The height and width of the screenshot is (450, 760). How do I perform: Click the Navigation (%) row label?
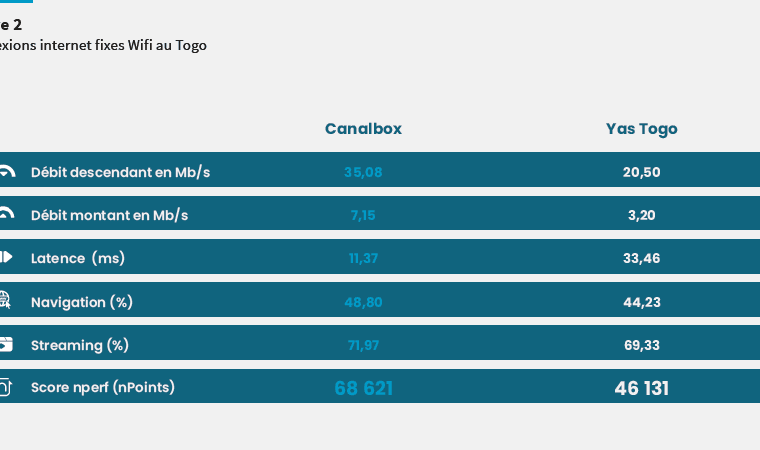point(81,302)
